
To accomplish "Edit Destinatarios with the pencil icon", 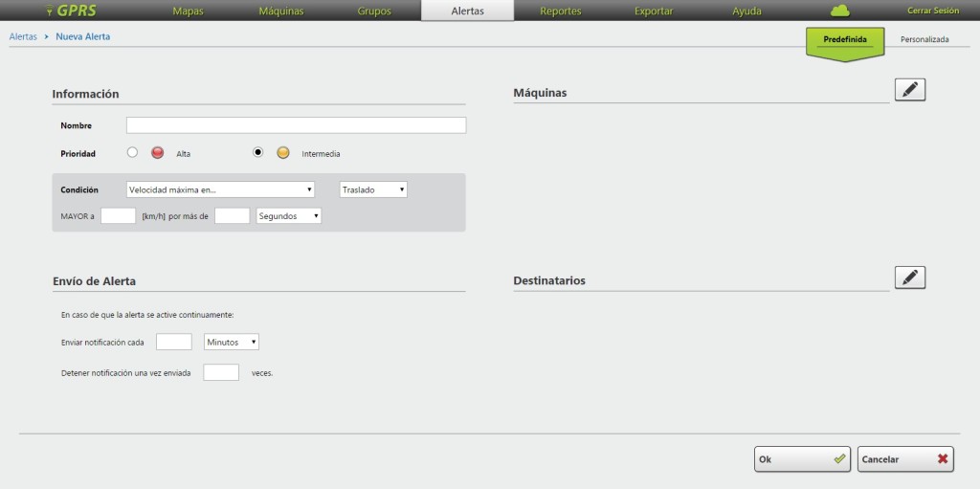I will [910, 278].
